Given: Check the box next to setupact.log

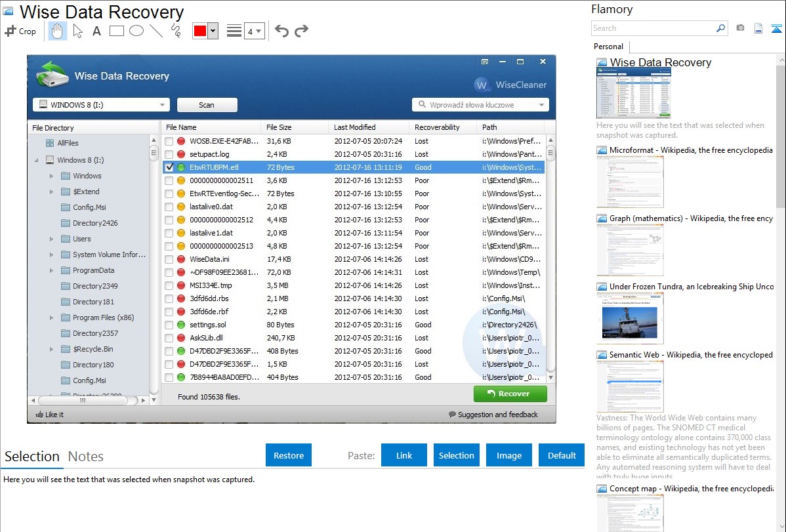Looking at the screenshot, I should point(169,154).
